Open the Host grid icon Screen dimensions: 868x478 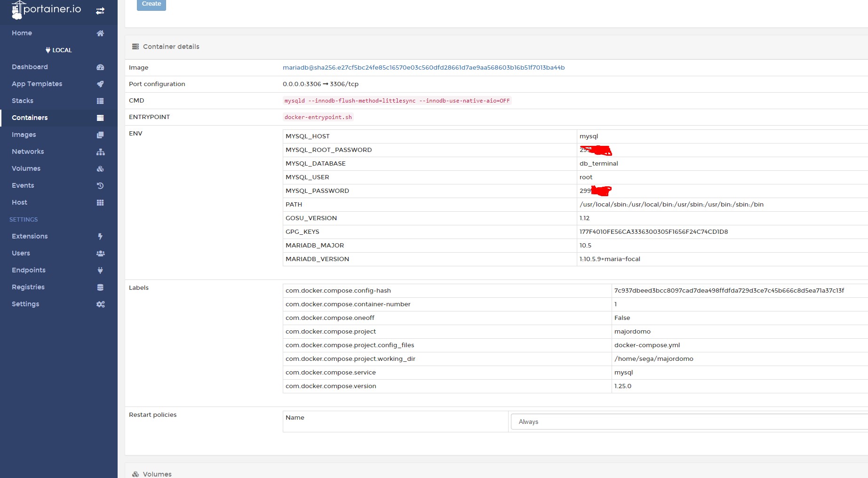[x=100, y=202]
